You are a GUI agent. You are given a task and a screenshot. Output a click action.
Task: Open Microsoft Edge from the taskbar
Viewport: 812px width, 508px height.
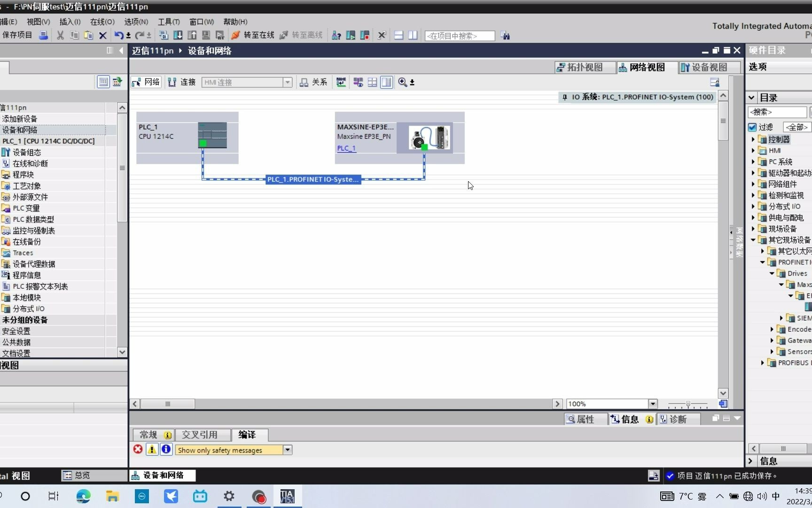coord(83,496)
